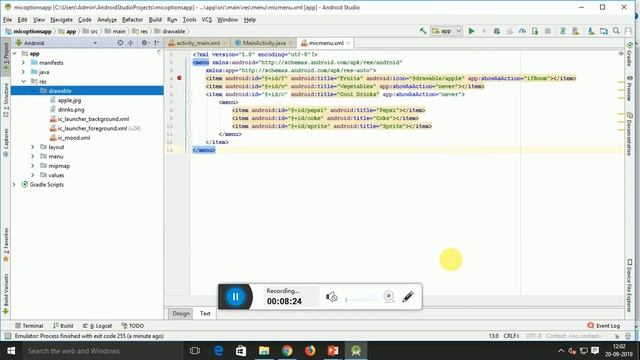Run the app with green play button

[x=471, y=31]
